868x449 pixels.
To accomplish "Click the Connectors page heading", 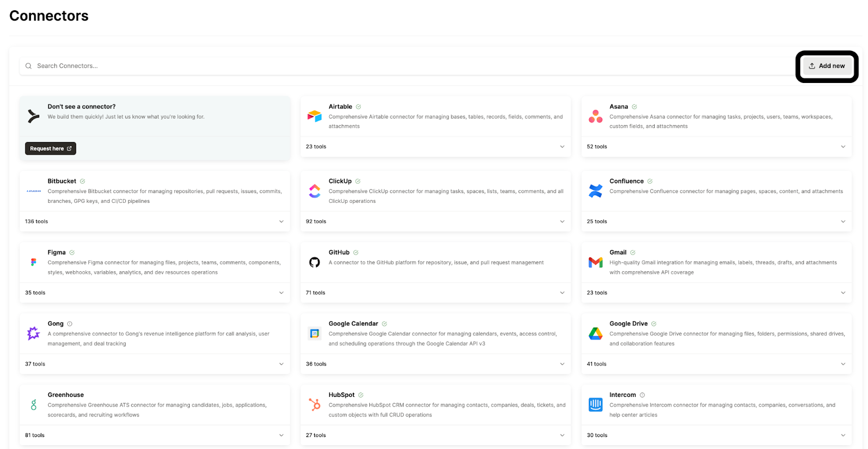I will pyautogui.click(x=49, y=16).
